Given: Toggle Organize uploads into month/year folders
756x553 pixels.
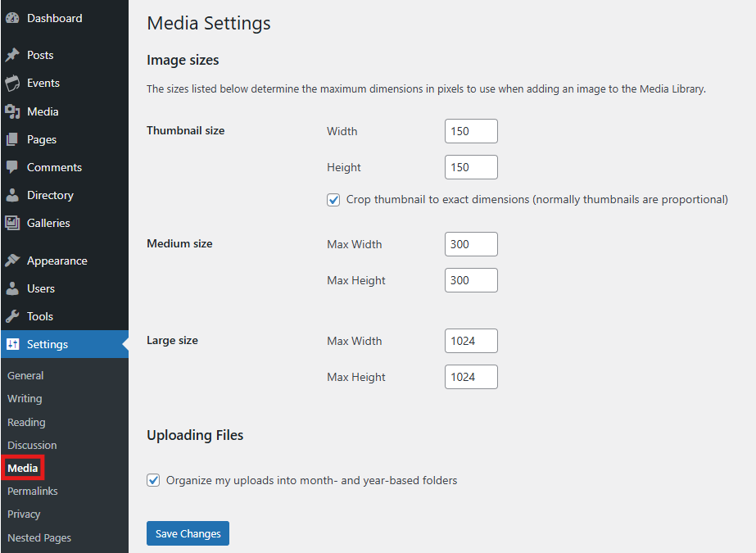Looking at the screenshot, I should click(153, 481).
